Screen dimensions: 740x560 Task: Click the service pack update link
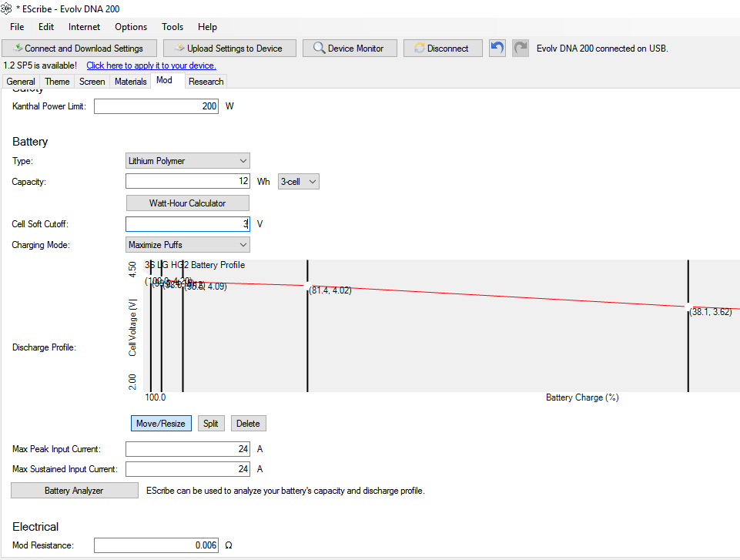click(x=151, y=65)
